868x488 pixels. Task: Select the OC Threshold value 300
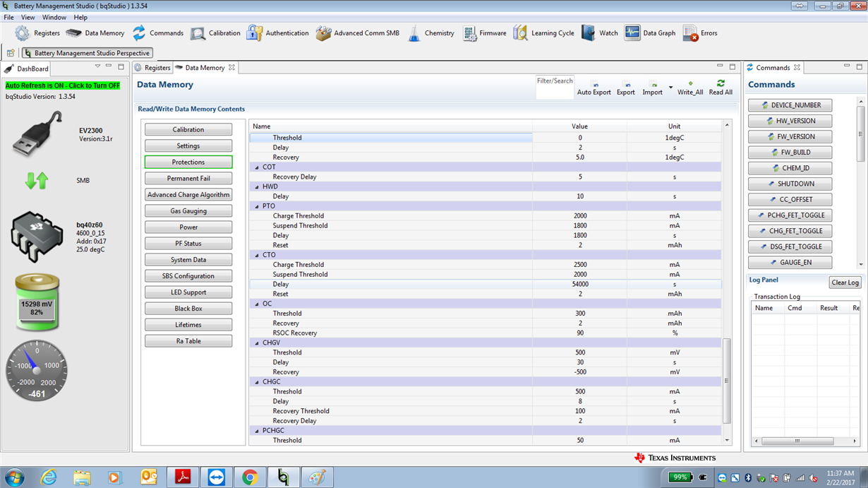(579, 314)
